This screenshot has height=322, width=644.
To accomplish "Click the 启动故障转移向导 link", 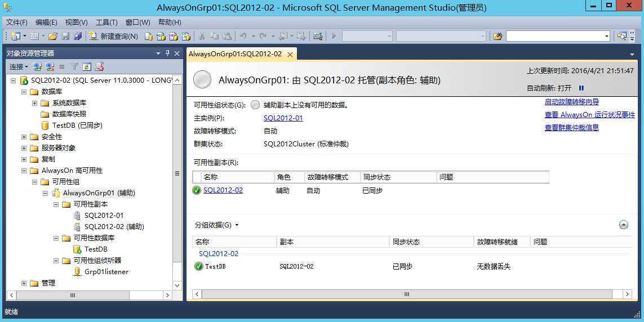I will 572,102.
